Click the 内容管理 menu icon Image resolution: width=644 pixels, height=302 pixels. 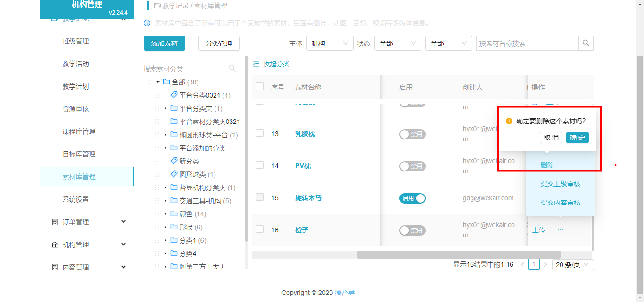point(55,267)
